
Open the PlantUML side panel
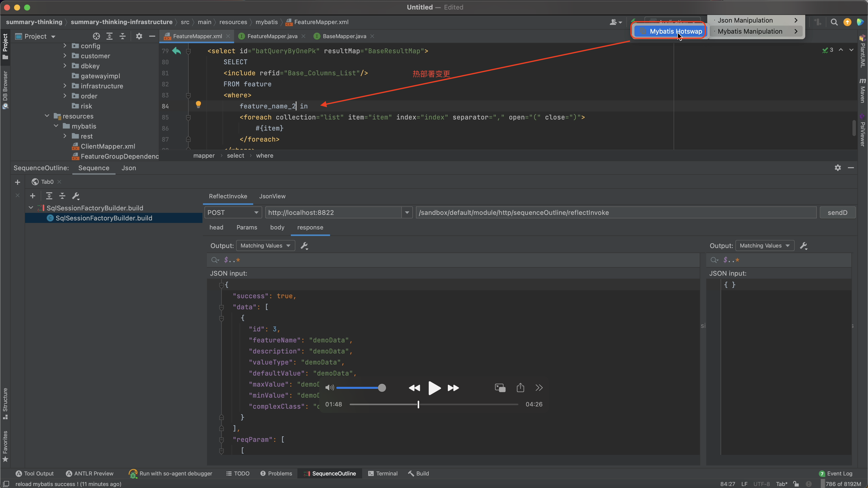[862, 51]
